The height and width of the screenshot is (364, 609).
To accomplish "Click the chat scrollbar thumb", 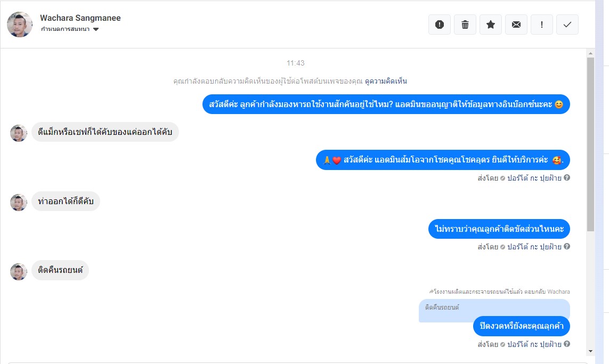I will coord(590,144).
